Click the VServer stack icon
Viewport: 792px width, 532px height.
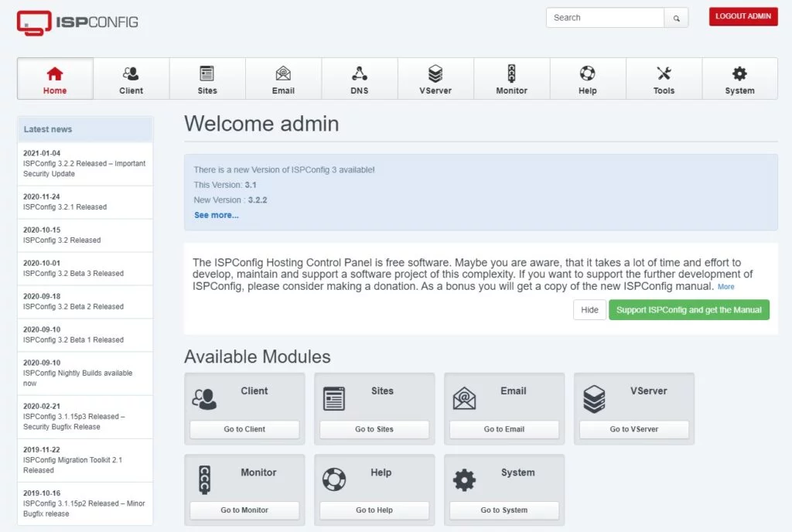(x=435, y=73)
